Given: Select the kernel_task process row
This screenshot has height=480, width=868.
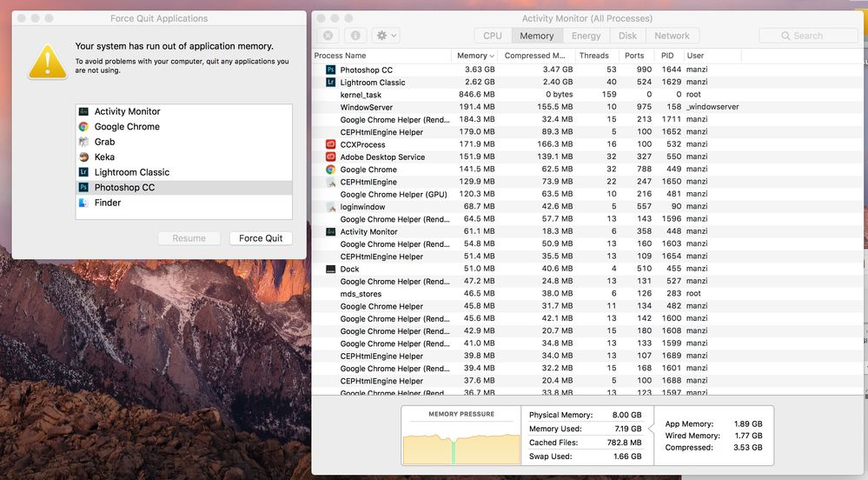Looking at the screenshot, I should tap(586, 95).
